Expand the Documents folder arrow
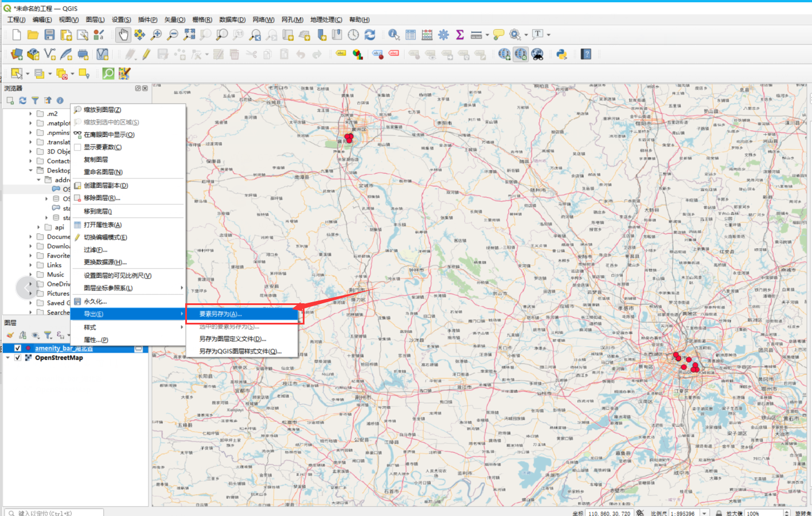This screenshot has width=812, height=516. pyautogui.click(x=30, y=236)
